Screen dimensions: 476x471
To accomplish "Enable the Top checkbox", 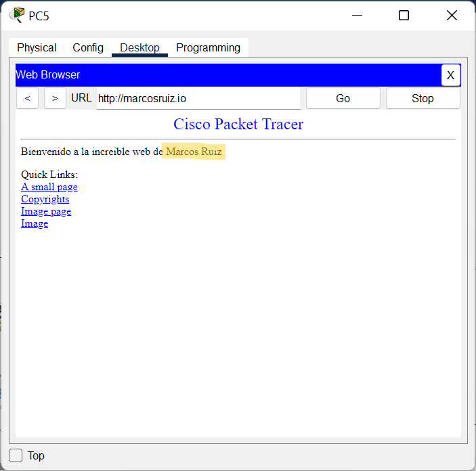I will [16, 455].
